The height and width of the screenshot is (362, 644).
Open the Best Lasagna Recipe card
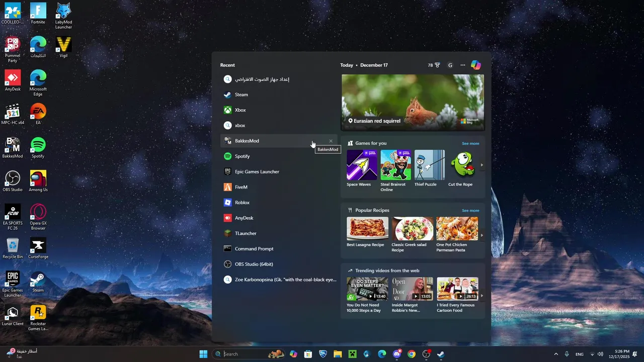[367, 232]
